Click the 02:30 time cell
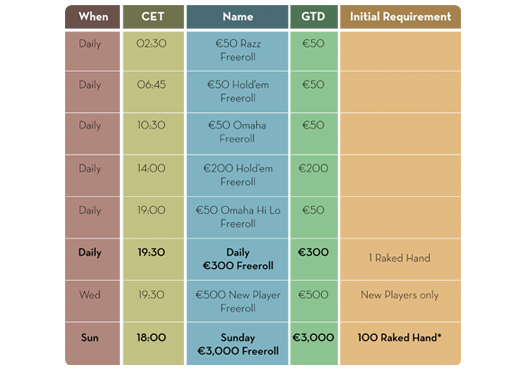 tap(153, 51)
